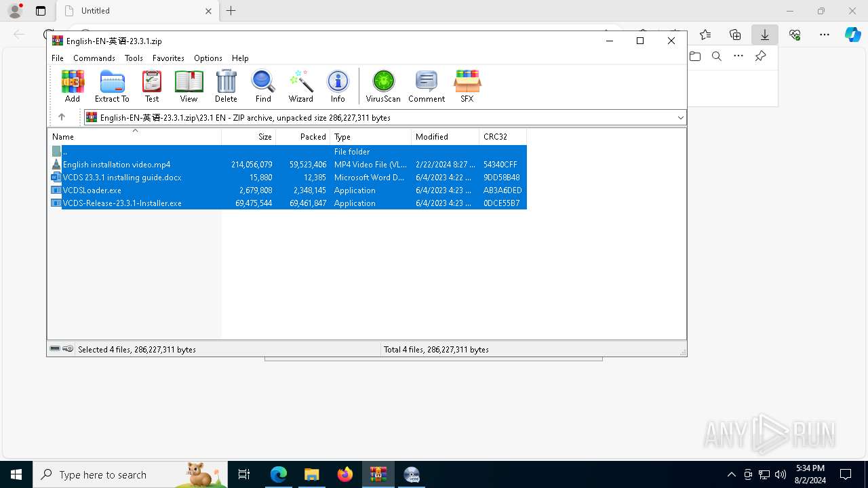Click the taskbar search box
The image size is (868, 488).
click(130, 474)
